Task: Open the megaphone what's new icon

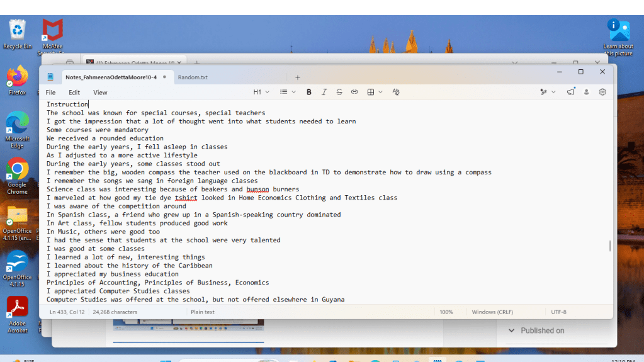Action: 570,92
